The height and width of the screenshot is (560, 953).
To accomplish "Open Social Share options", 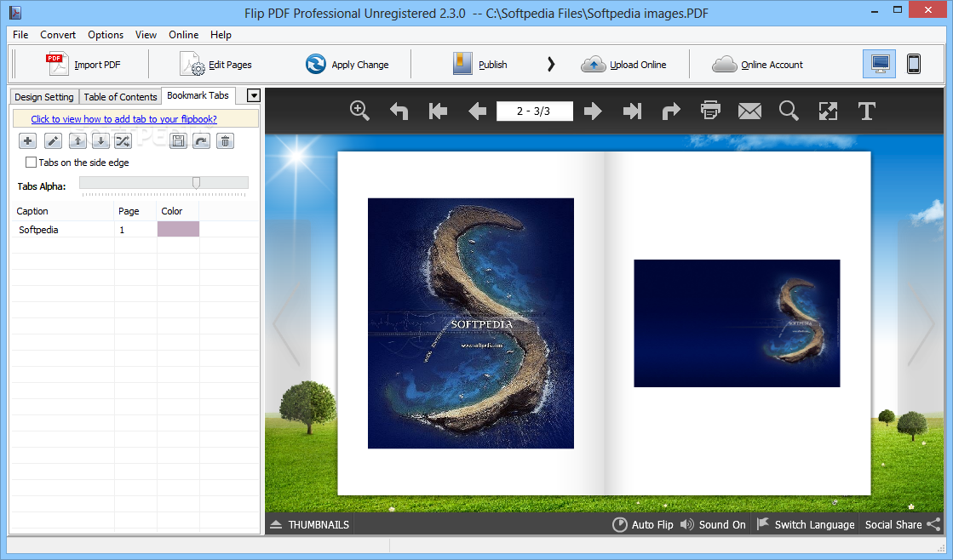I will 903,524.
